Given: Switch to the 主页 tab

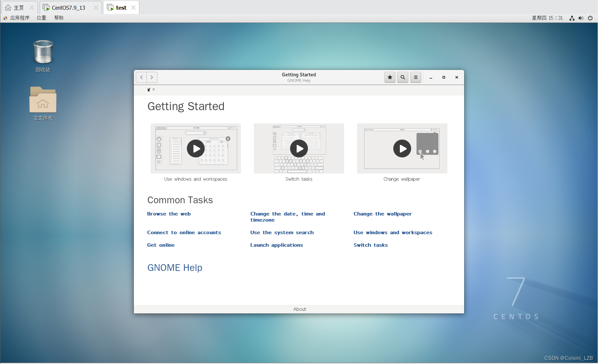Looking at the screenshot, I should (x=19, y=8).
